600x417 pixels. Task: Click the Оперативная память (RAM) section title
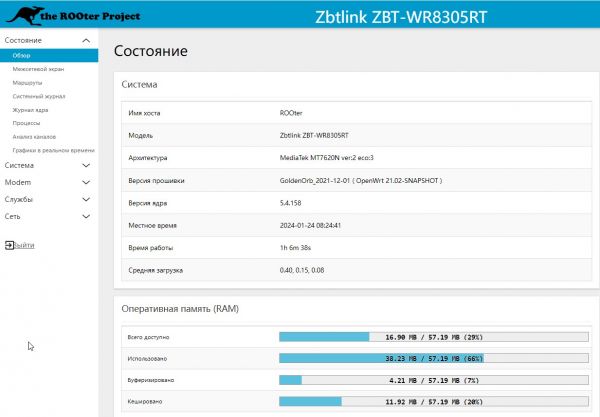point(180,309)
